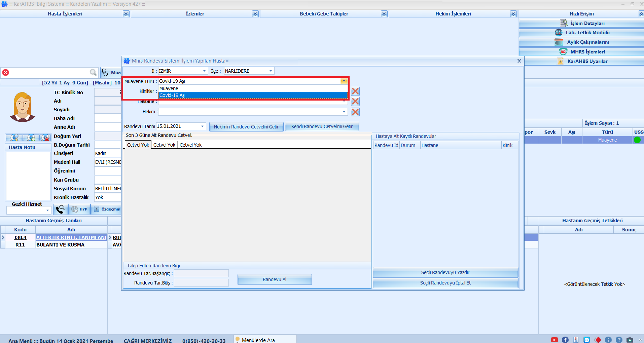Open the Facebook icon in status bar
The height and width of the screenshot is (343, 644).
[x=565, y=340]
